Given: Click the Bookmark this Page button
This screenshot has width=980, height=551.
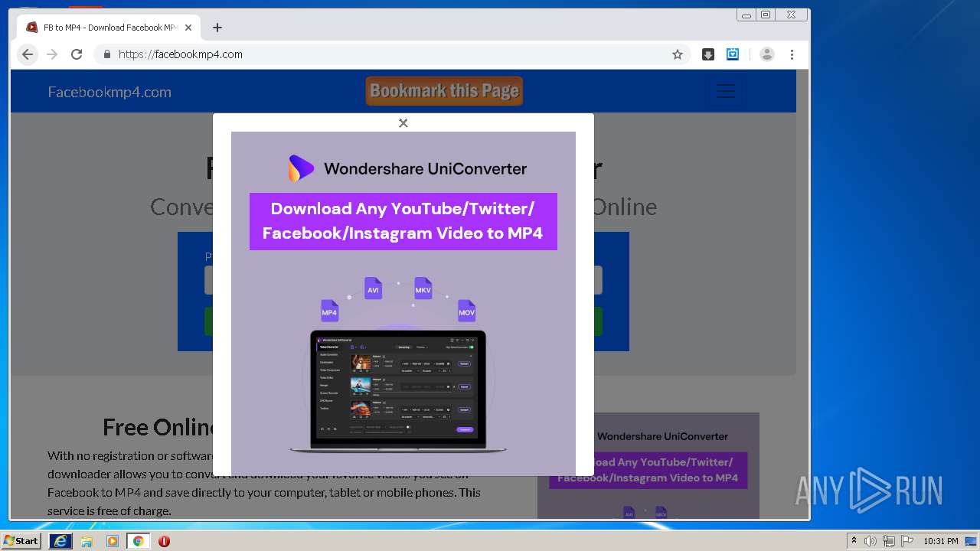Looking at the screenshot, I should click(x=444, y=91).
